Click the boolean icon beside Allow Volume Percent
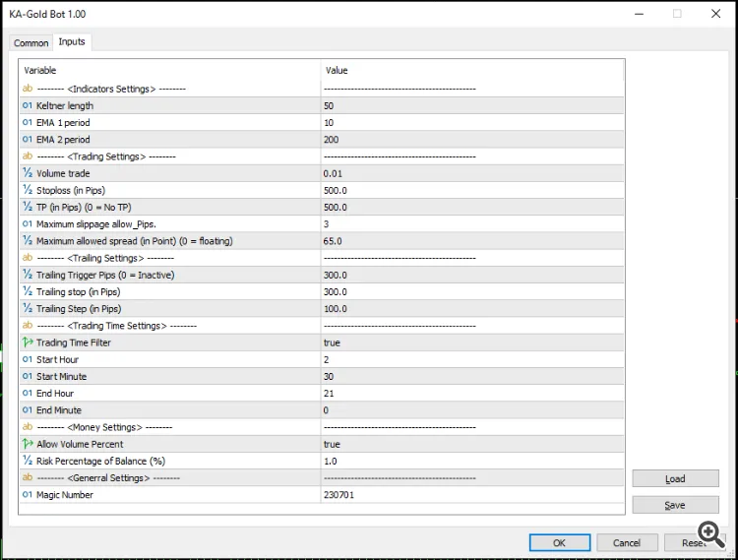The height and width of the screenshot is (560, 738). pos(28,444)
